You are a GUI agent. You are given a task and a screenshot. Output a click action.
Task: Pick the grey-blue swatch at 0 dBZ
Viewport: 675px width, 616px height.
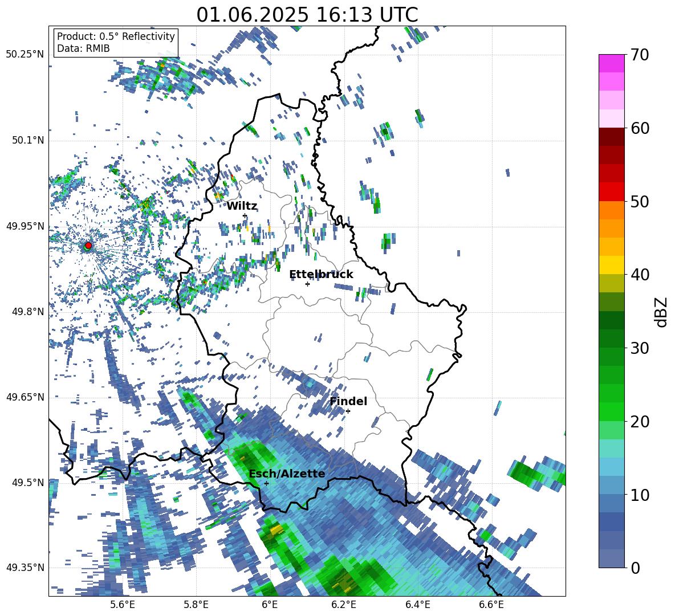pyautogui.click(x=611, y=558)
